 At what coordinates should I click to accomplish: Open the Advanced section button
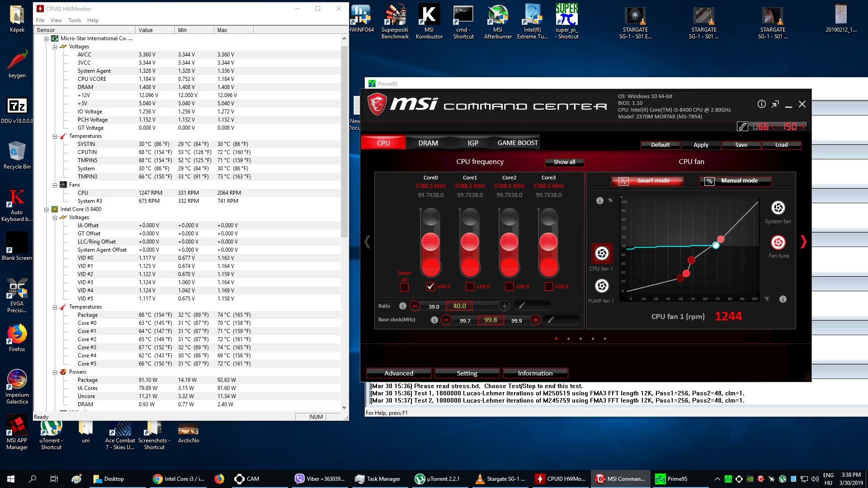tap(399, 373)
